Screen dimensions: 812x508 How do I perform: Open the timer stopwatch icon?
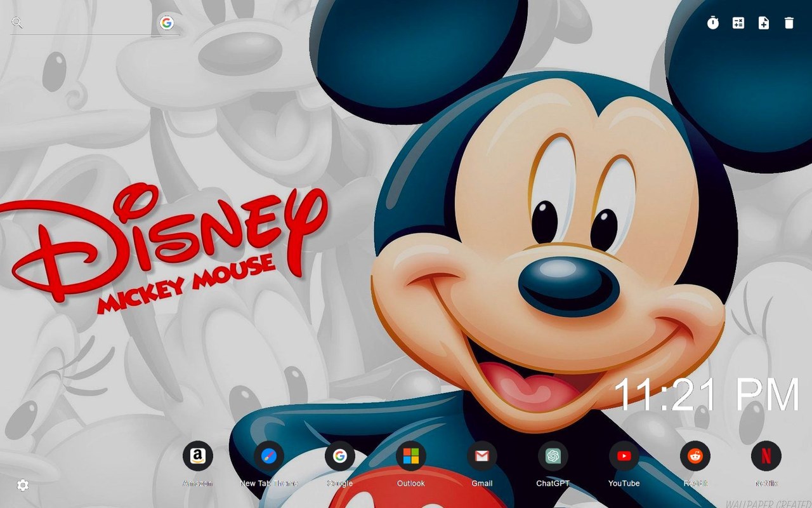click(713, 23)
